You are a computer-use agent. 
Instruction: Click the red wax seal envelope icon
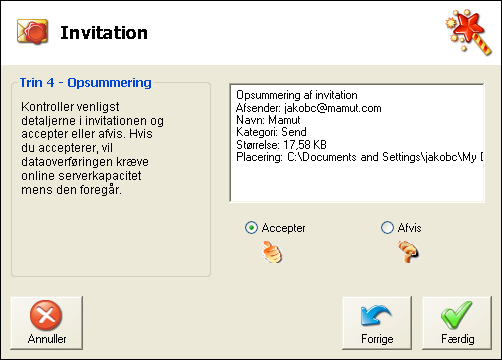[x=33, y=32]
